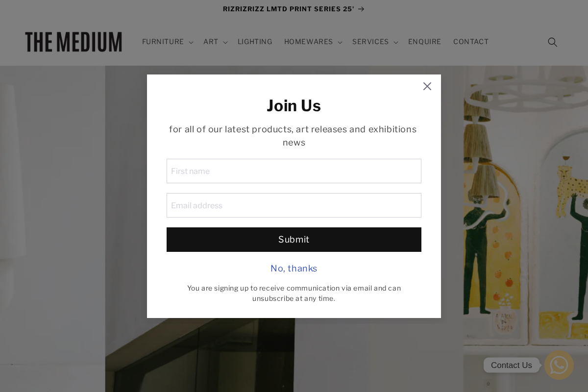Click the arrow next to RIZRIZRIZZ announcement
Screen dimensions: 588x392
[361, 9]
